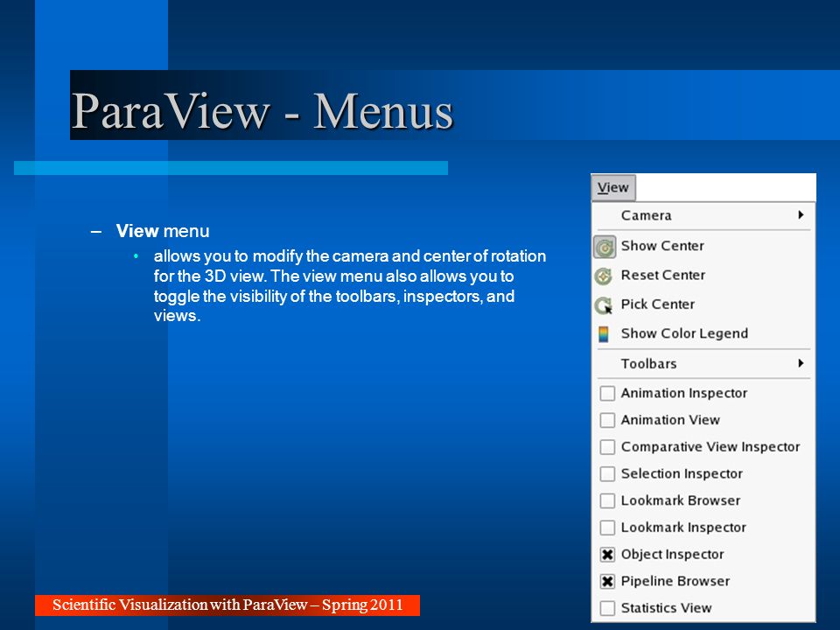The image size is (840, 630).
Task: Open the View menu header
Action: point(613,187)
